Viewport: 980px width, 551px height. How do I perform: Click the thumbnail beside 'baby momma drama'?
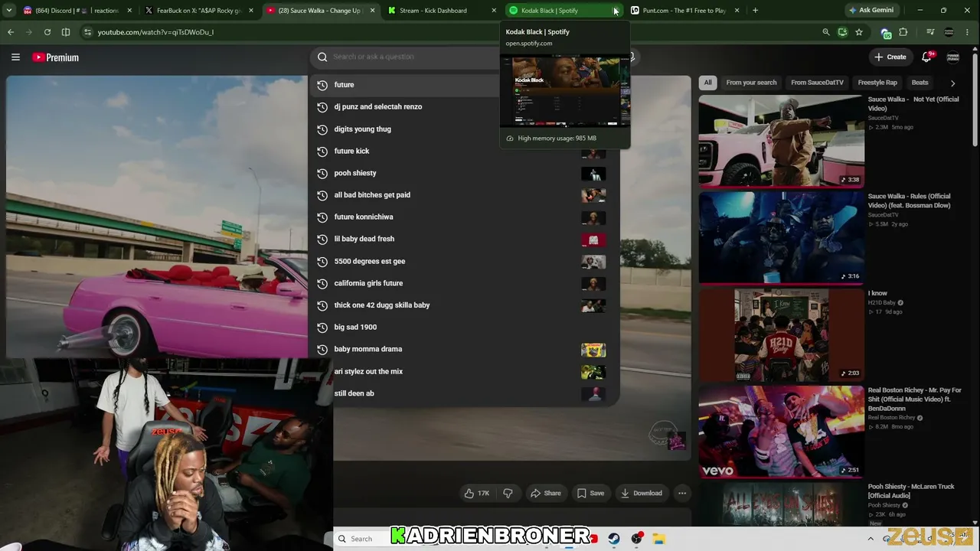pos(593,350)
